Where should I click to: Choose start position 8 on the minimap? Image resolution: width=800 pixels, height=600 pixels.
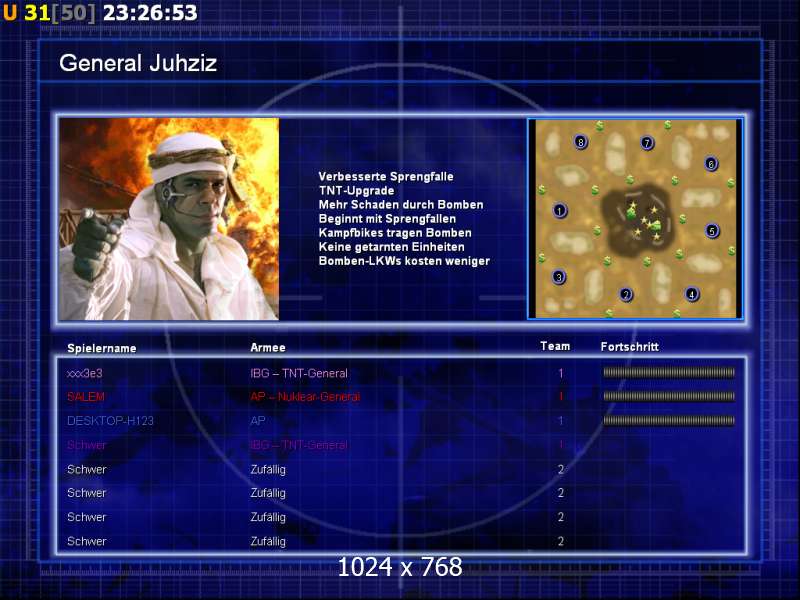[x=581, y=142]
